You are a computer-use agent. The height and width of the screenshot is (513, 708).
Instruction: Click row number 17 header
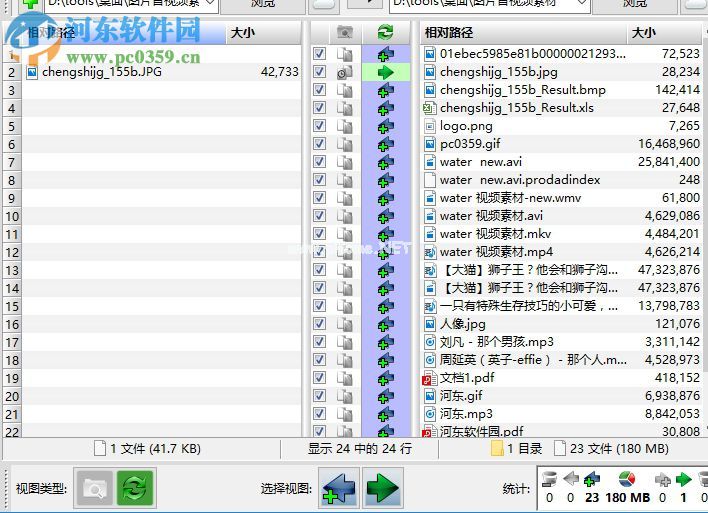[x=12, y=342]
